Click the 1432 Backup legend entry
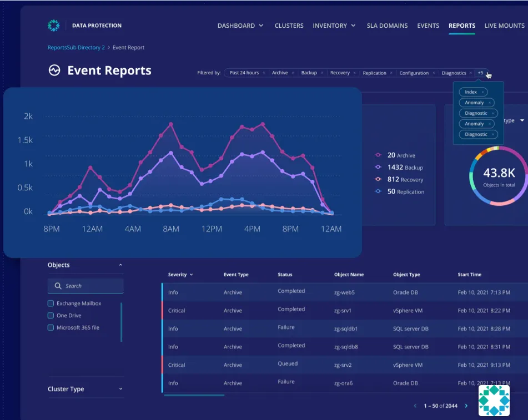Image resolution: width=528 pixels, height=420 pixels. [399, 167]
